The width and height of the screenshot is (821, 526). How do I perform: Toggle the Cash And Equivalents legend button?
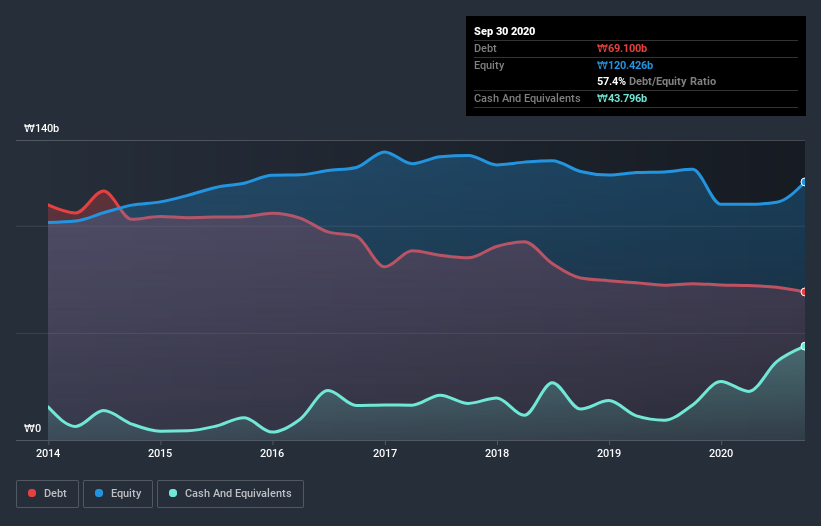coord(230,494)
